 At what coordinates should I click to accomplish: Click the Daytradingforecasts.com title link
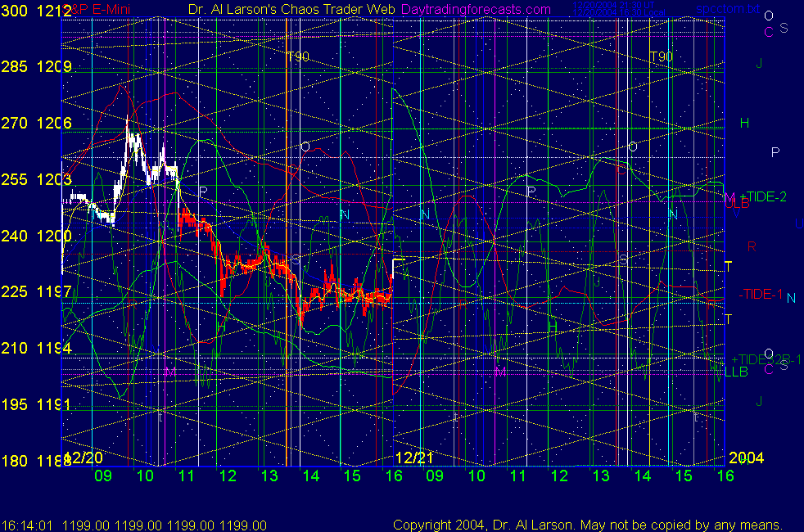[x=476, y=9]
